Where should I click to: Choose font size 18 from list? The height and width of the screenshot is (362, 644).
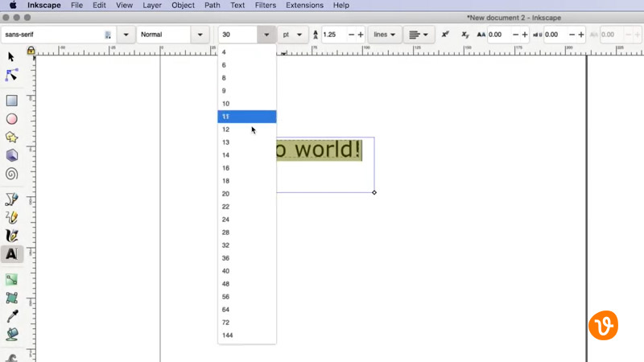247,181
